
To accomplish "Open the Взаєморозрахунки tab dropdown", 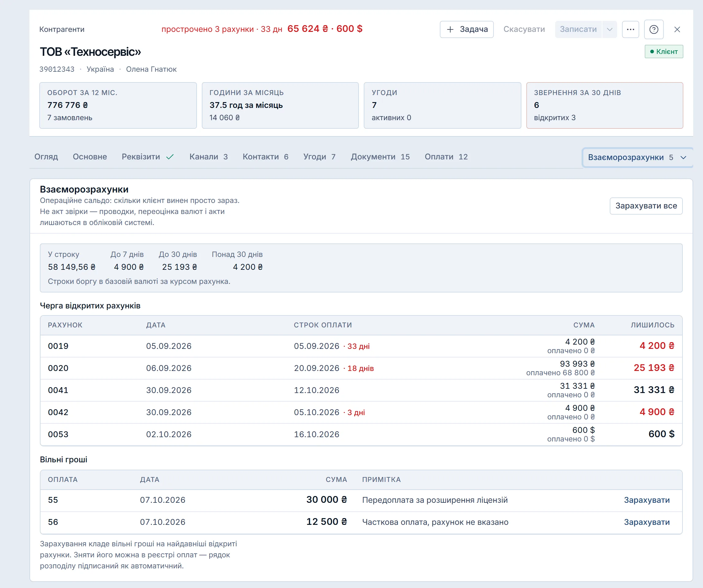I will coord(637,157).
